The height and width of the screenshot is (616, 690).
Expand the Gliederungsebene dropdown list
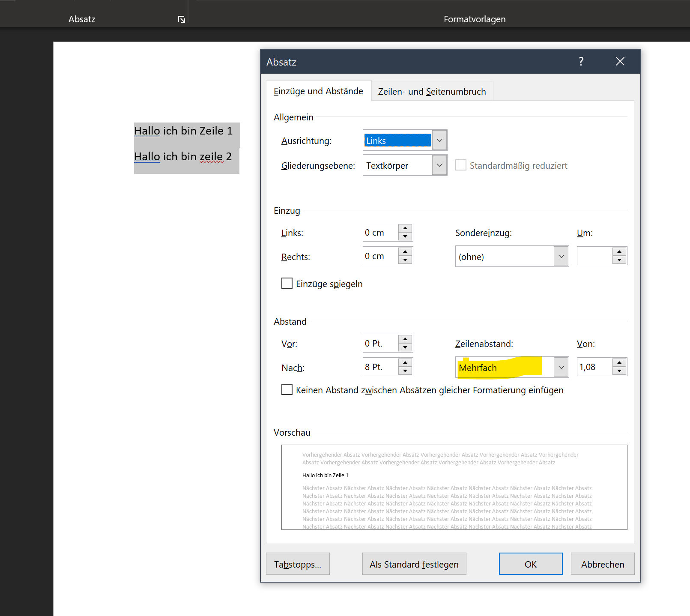(439, 165)
